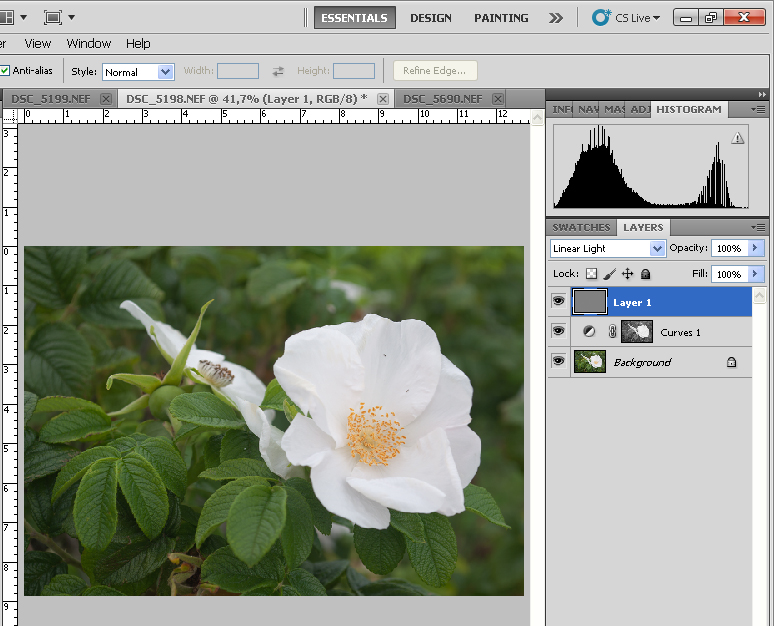Open the Window menu

pos(89,43)
